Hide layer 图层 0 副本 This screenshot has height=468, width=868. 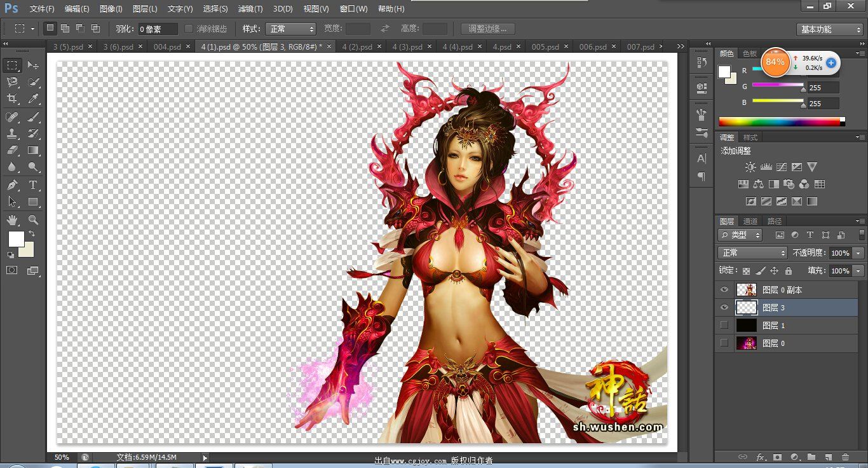pyautogui.click(x=724, y=290)
